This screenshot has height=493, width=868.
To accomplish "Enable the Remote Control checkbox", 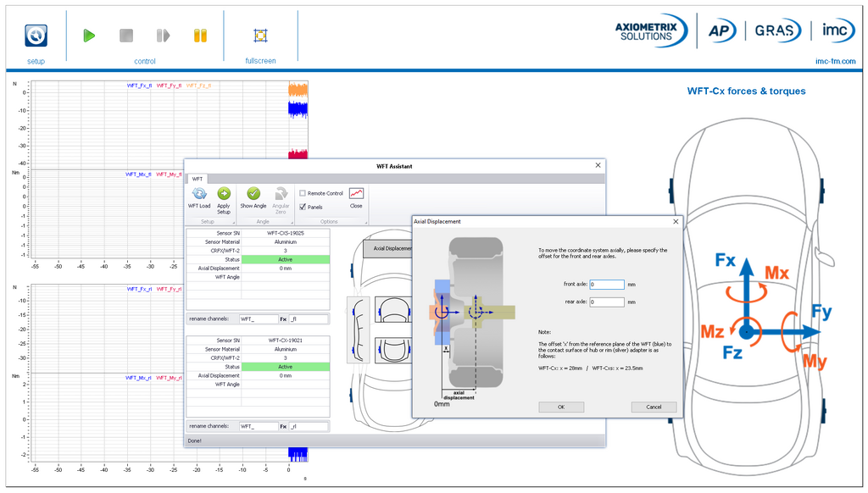I will click(303, 193).
